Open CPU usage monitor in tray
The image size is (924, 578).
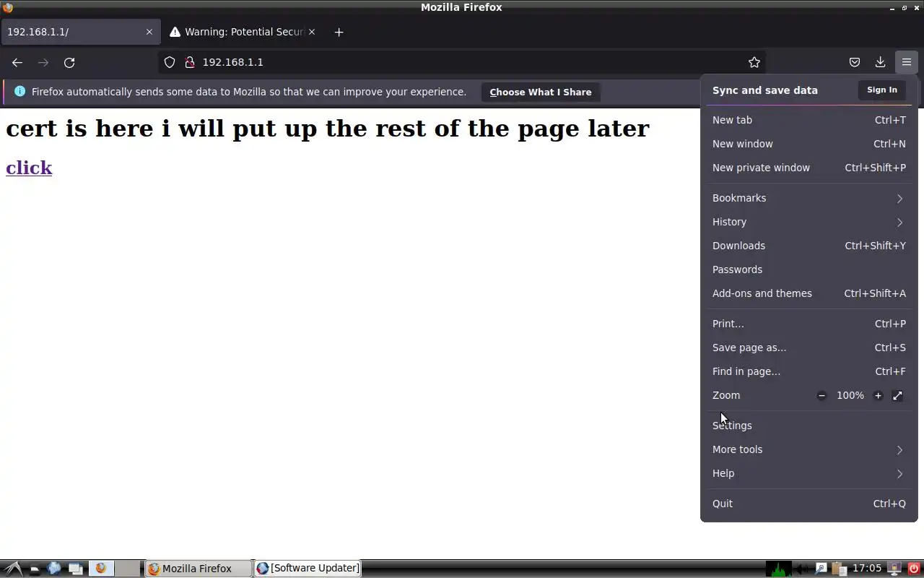(x=778, y=569)
